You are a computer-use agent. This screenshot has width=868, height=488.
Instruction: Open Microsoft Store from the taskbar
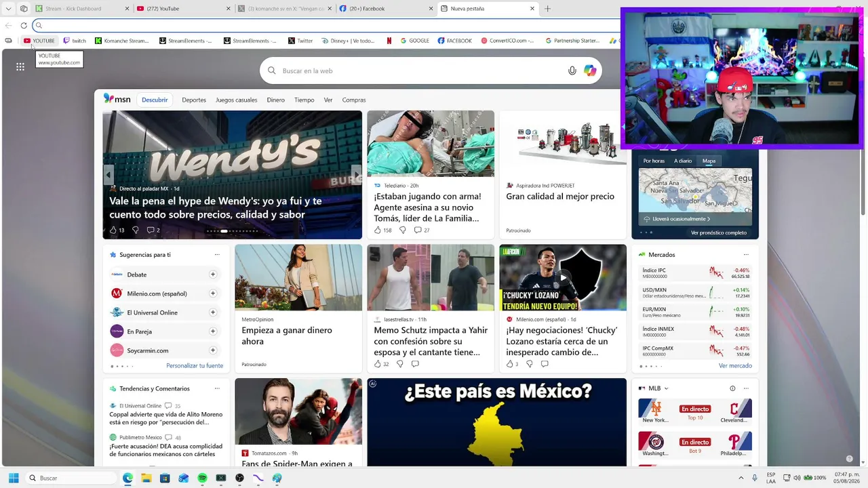click(x=165, y=478)
